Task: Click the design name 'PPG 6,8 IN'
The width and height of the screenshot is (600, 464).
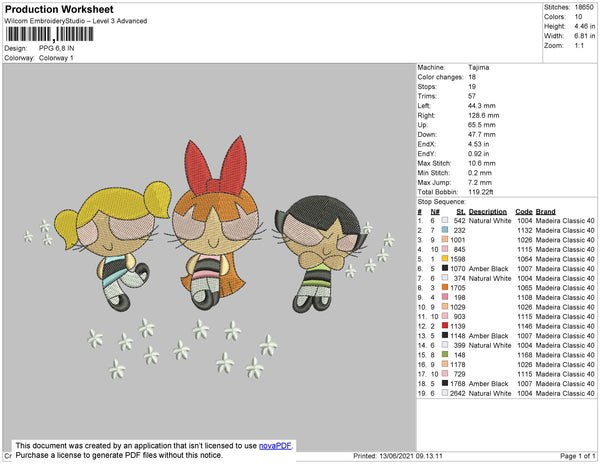Action: 57,48
